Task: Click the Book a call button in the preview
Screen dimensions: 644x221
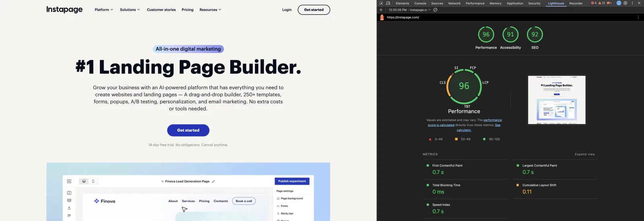Action: [244, 201]
